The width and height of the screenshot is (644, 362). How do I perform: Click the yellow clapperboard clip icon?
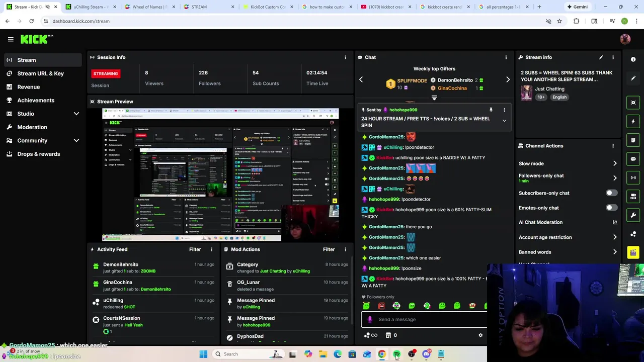(x=633, y=252)
